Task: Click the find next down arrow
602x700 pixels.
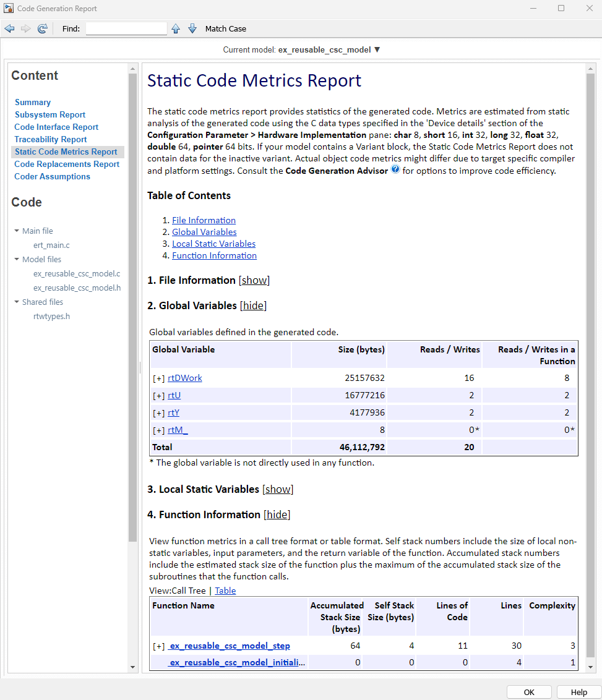Action: pos(192,28)
